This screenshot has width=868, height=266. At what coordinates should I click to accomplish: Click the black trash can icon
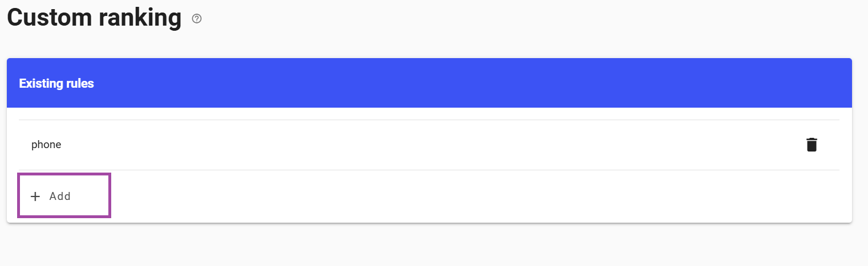[x=811, y=145]
